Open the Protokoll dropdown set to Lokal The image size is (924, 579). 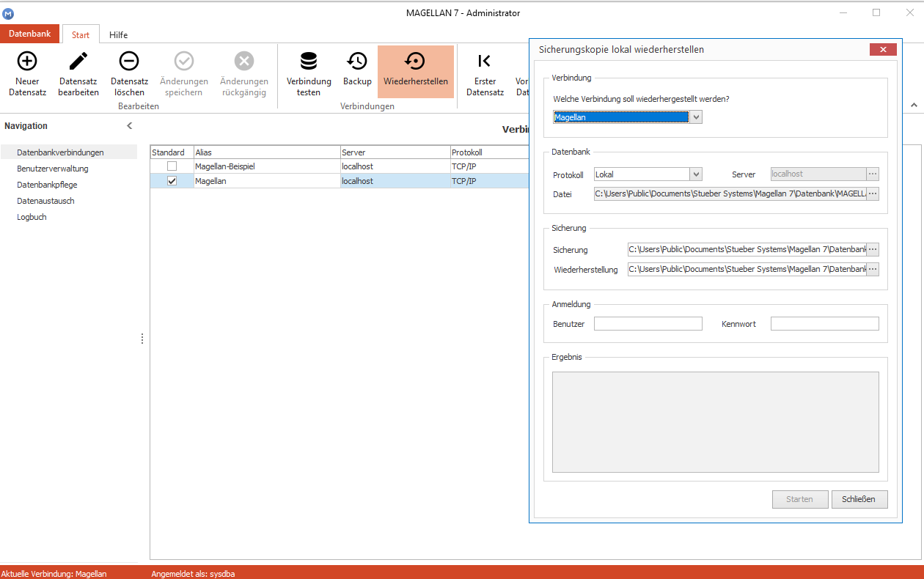pyautogui.click(x=696, y=174)
